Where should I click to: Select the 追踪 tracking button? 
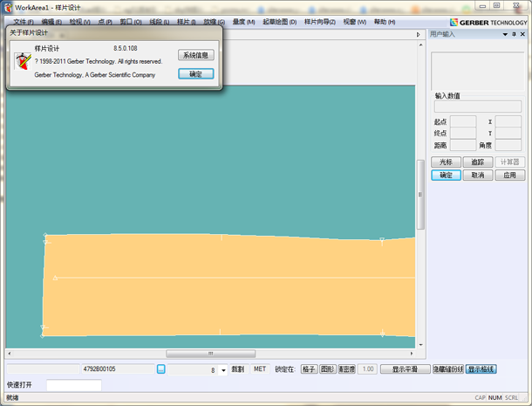pos(478,162)
